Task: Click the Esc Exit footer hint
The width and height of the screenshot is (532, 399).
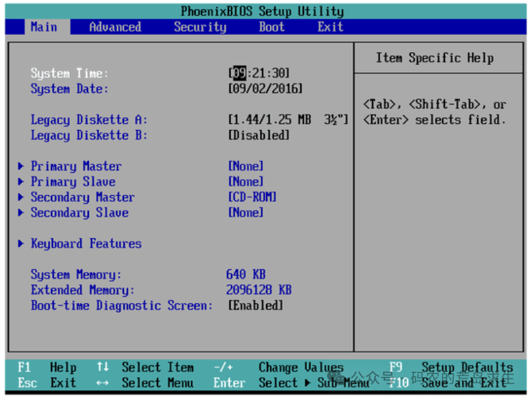Action: coord(47,383)
